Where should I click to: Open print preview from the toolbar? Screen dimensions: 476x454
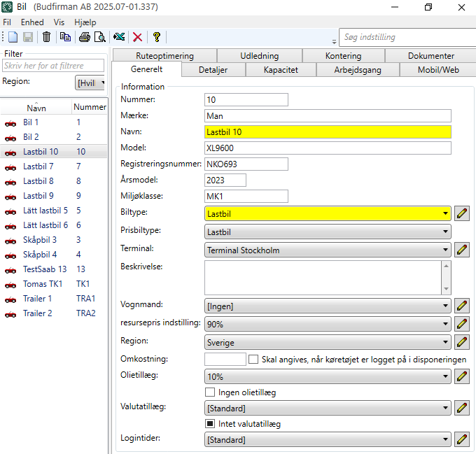[100, 37]
